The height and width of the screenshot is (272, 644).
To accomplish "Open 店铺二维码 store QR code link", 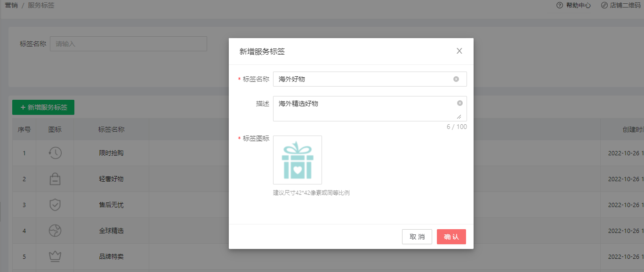I will pyautogui.click(x=620, y=6).
